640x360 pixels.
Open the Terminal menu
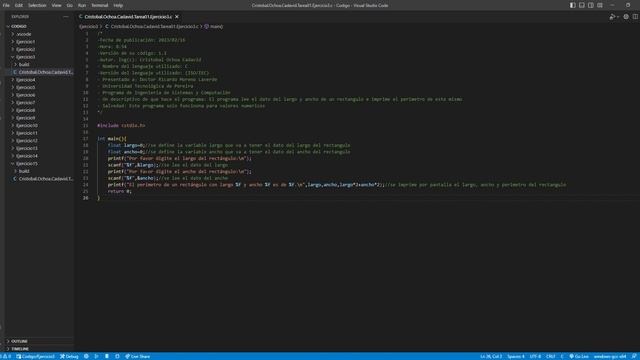[x=100, y=5]
